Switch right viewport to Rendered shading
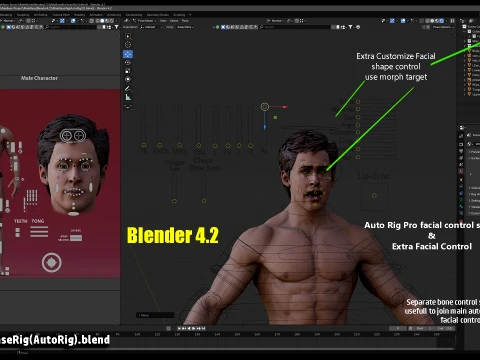 (x=441, y=21)
